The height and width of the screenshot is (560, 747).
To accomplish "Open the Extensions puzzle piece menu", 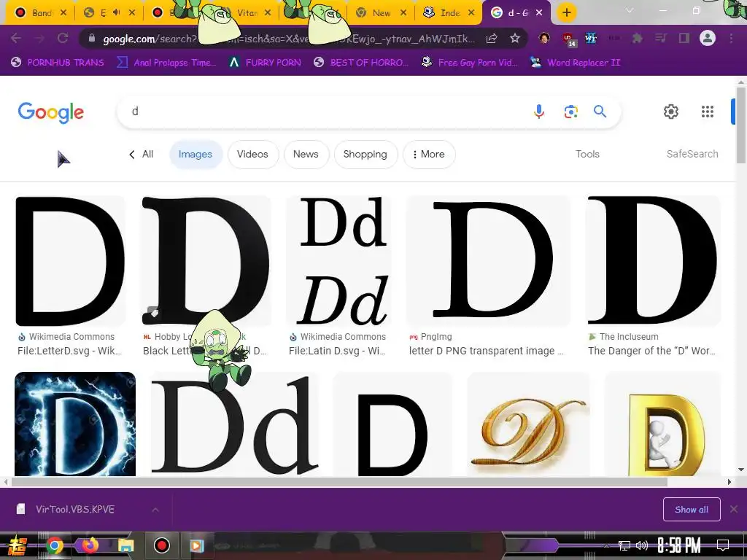I will pyautogui.click(x=637, y=38).
